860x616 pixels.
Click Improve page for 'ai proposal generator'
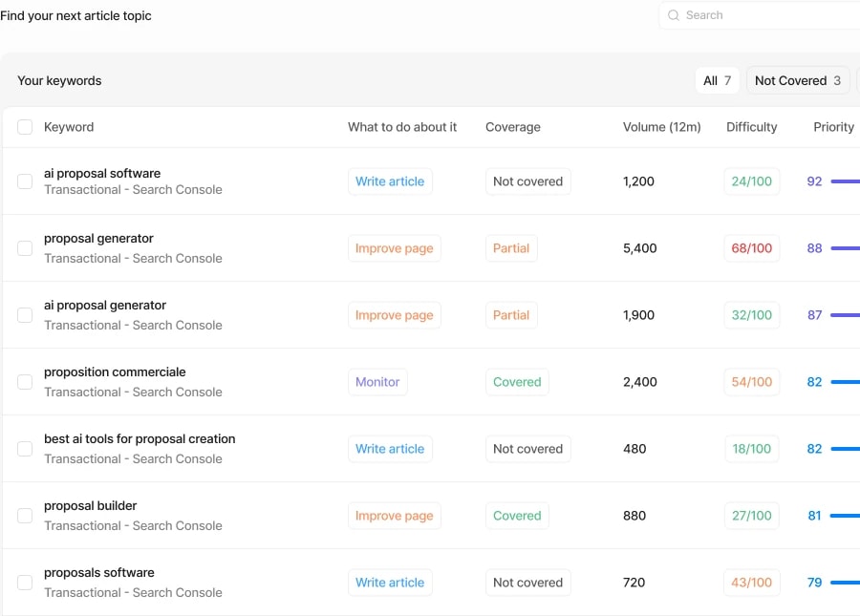pos(395,315)
